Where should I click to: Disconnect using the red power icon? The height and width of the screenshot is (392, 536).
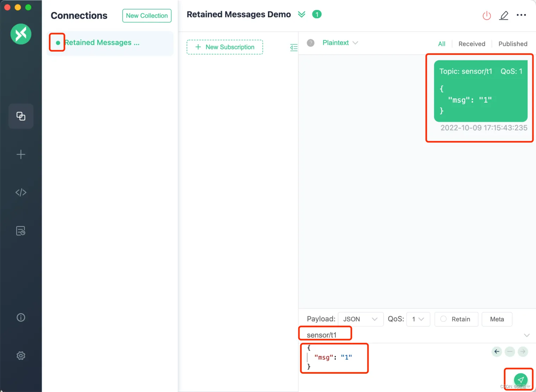487,16
